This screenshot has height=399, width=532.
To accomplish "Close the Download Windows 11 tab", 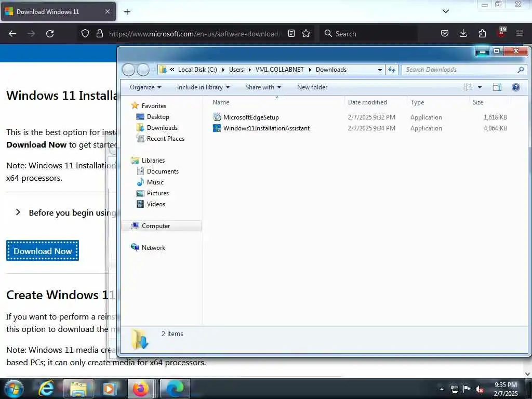I will 107,11.
